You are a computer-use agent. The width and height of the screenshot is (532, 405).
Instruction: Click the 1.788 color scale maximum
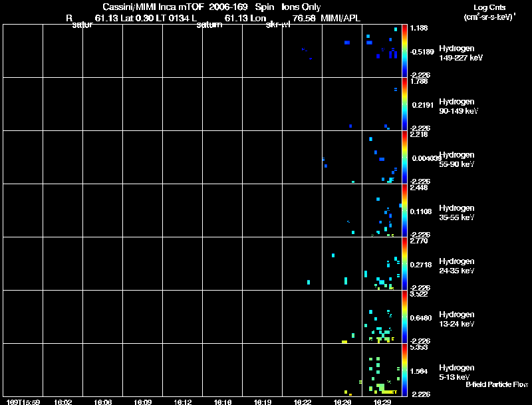[x=419, y=81]
